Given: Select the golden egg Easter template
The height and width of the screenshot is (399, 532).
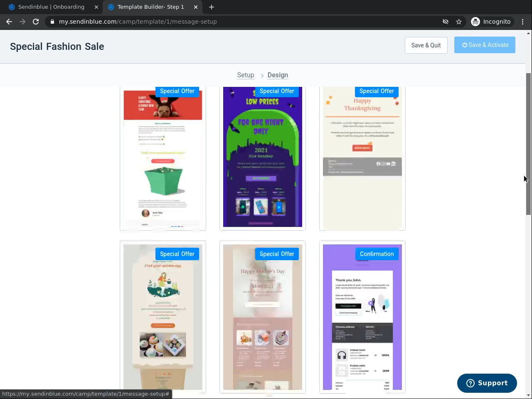Looking at the screenshot, I should [163, 317].
